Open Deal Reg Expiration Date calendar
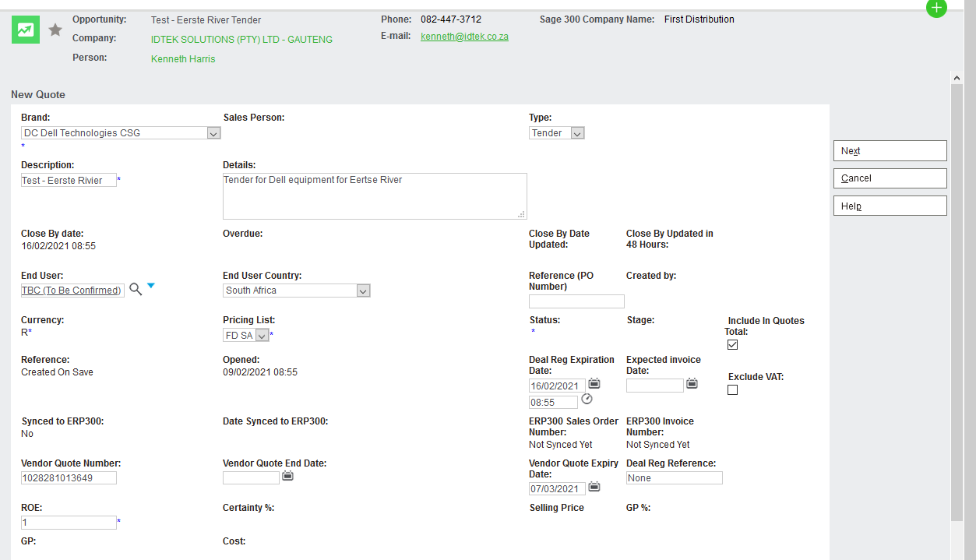Screen dimensions: 976x560 coord(594,384)
